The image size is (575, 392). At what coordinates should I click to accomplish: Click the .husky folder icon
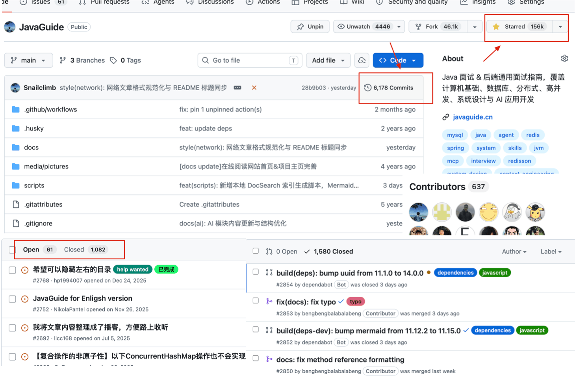tap(16, 128)
